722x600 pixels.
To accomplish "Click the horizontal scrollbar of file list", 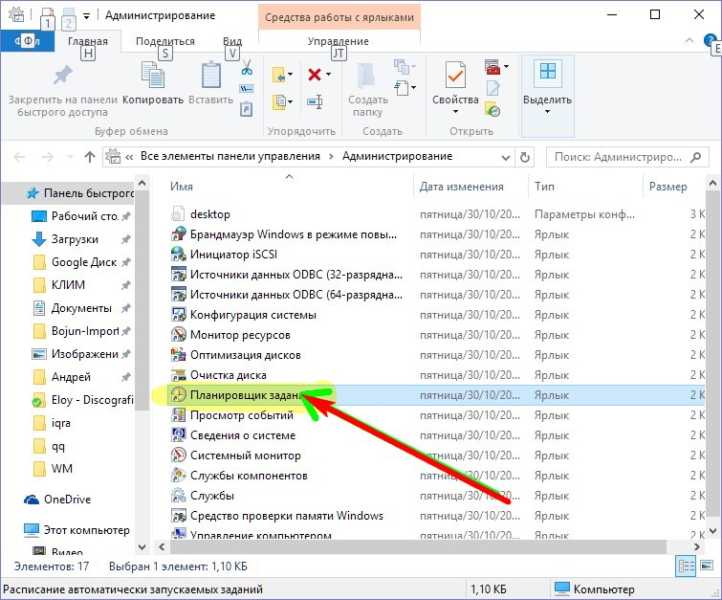I will (418, 547).
